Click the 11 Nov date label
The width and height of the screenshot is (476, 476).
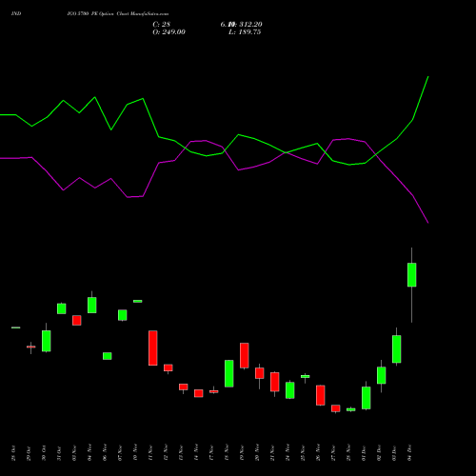click(150, 452)
